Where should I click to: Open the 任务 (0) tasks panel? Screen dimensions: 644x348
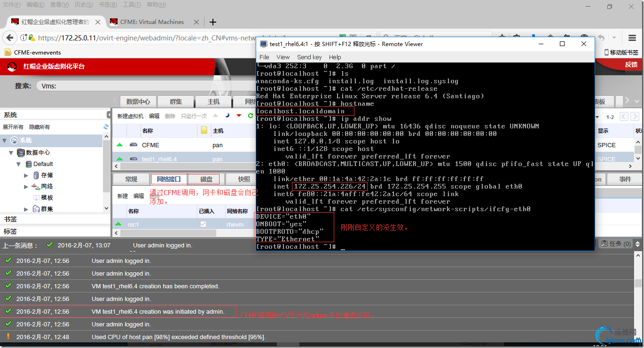pos(617,244)
